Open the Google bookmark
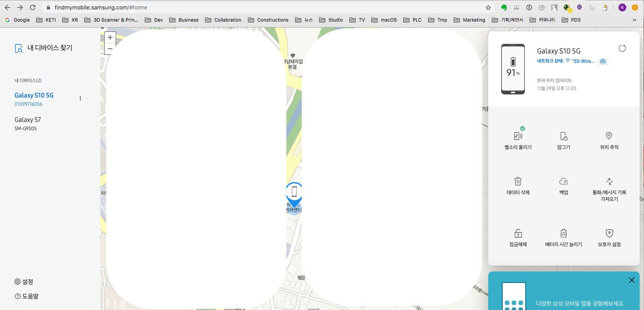Viewport: 644px width, 310px height. pos(17,20)
